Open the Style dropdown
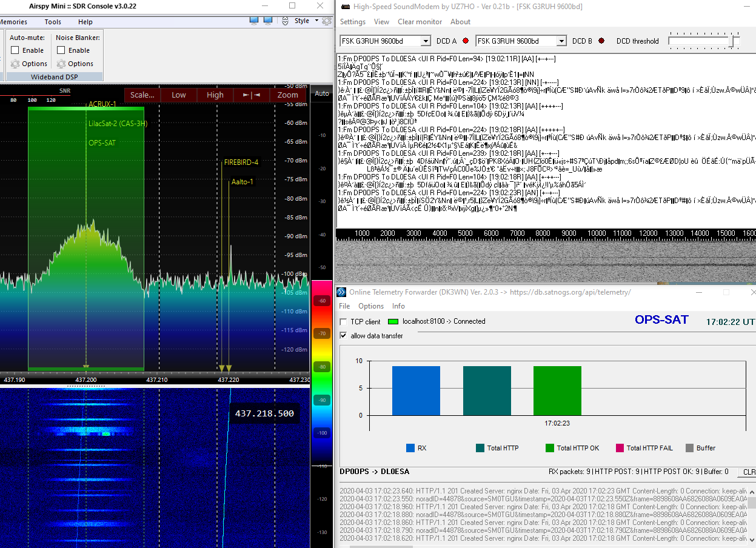Viewport: 756px width, 548px height. pos(316,20)
